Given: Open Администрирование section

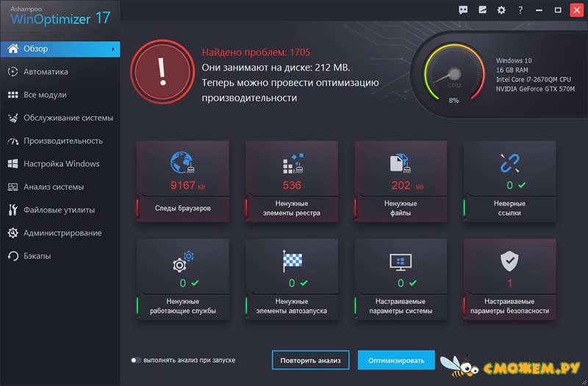Looking at the screenshot, I should coord(60,233).
